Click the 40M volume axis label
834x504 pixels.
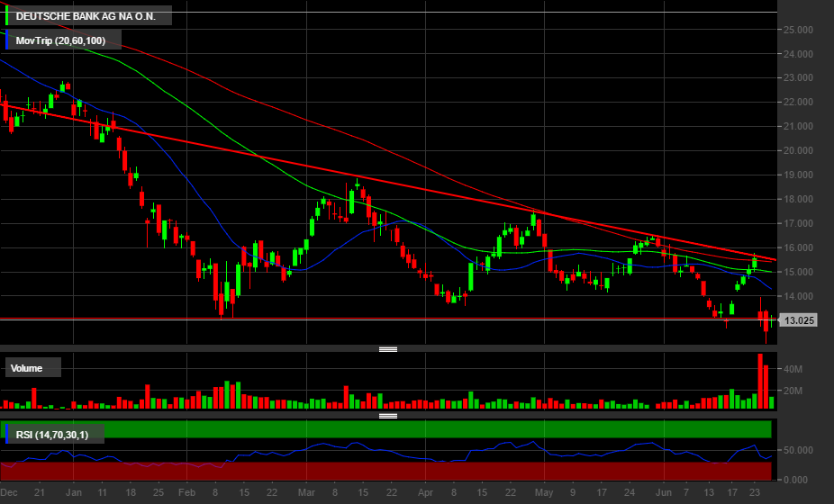click(x=793, y=369)
